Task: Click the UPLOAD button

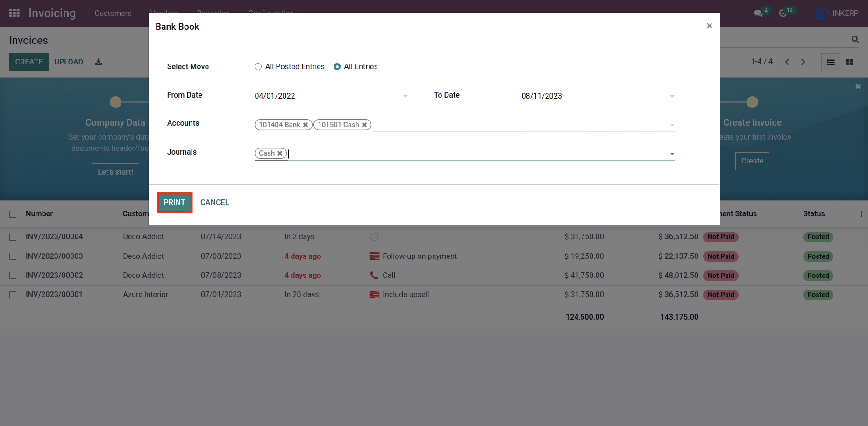Action: point(69,62)
